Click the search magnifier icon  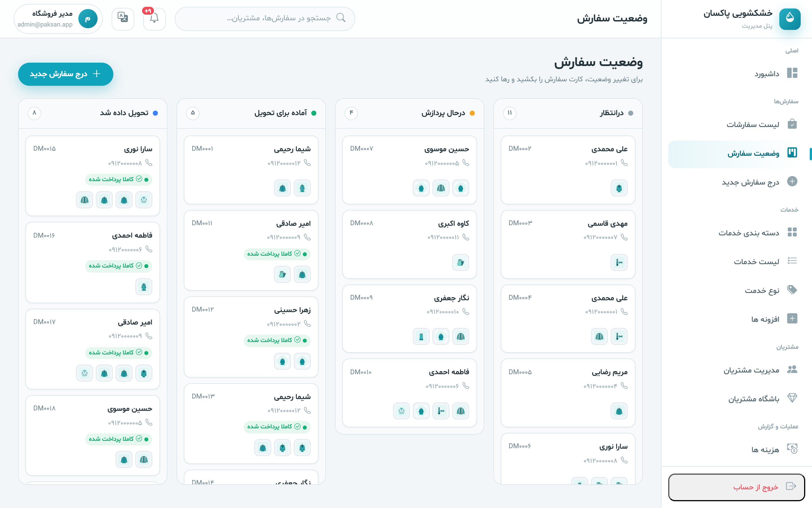pyautogui.click(x=341, y=17)
